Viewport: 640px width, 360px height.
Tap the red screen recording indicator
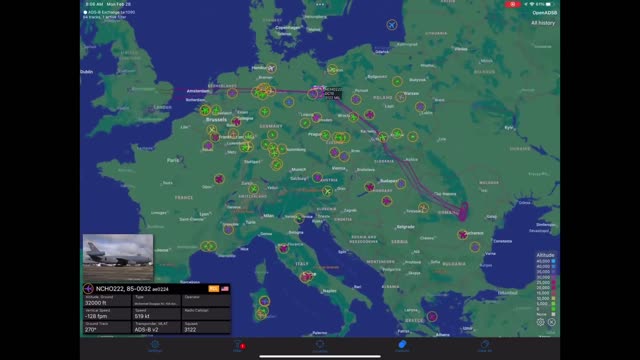click(513, 4)
